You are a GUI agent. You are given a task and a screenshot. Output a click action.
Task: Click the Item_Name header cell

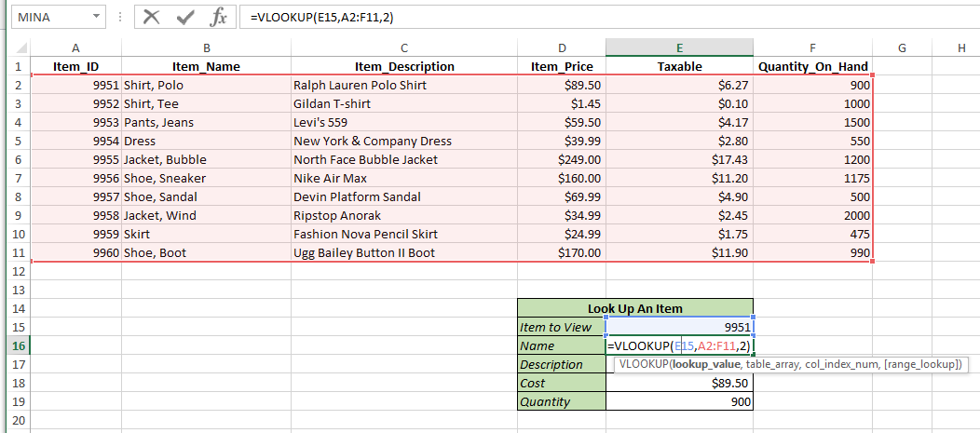tap(206, 66)
